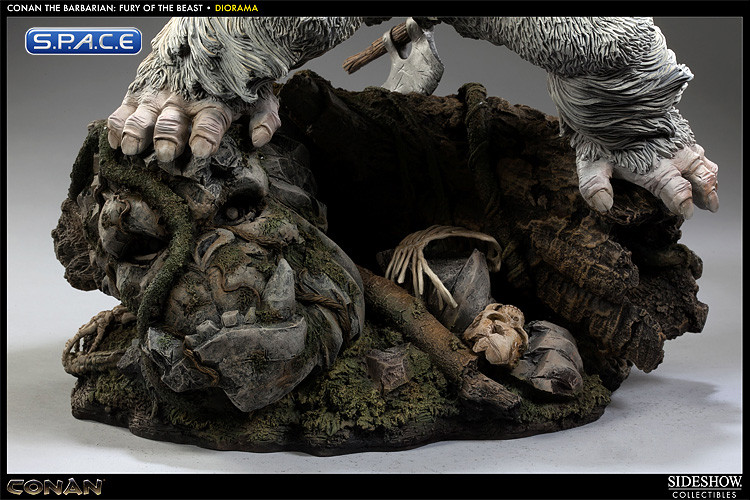Image resolution: width=750 pixels, height=500 pixels.
Task: Click the S.P.A.C.E logo badge
Action: tap(83, 41)
